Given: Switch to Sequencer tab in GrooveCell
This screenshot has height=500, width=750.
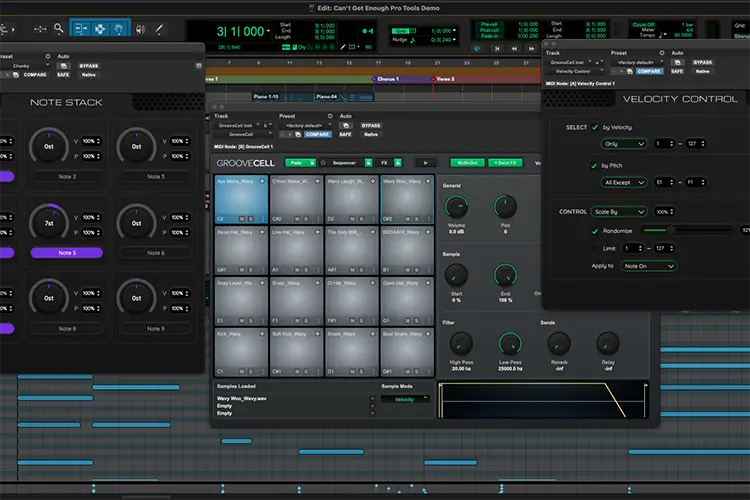Looking at the screenshot, I should tap(343, 163).
